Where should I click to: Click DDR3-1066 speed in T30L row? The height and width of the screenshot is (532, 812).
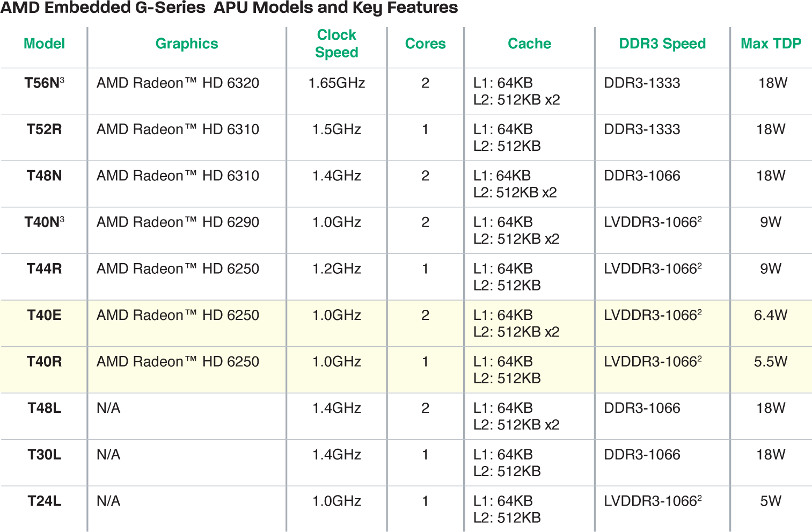[x=642, y=455]
